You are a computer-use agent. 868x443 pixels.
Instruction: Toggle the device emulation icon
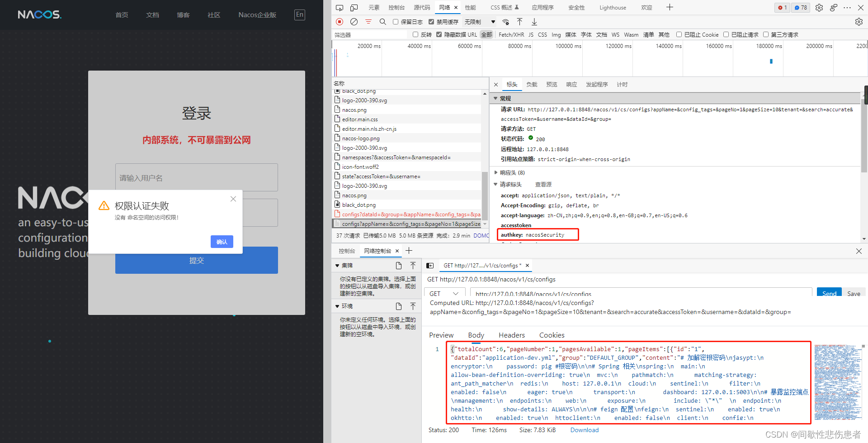(354, 7)
